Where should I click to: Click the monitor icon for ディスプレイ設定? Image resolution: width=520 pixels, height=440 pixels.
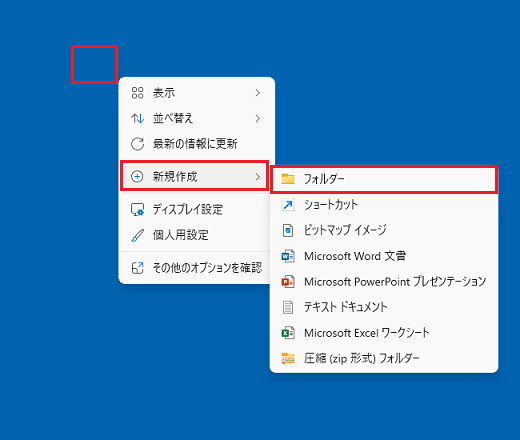(137, 209)
